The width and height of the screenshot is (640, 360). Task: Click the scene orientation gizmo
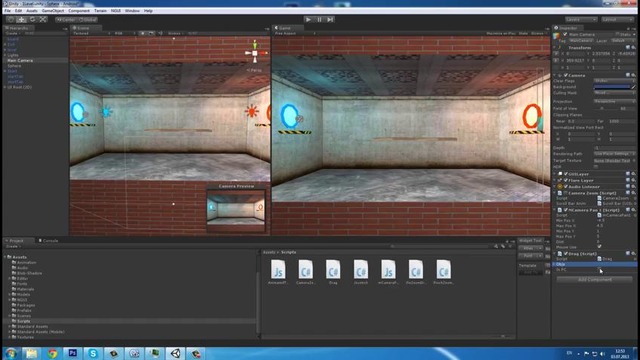point(255,52)
